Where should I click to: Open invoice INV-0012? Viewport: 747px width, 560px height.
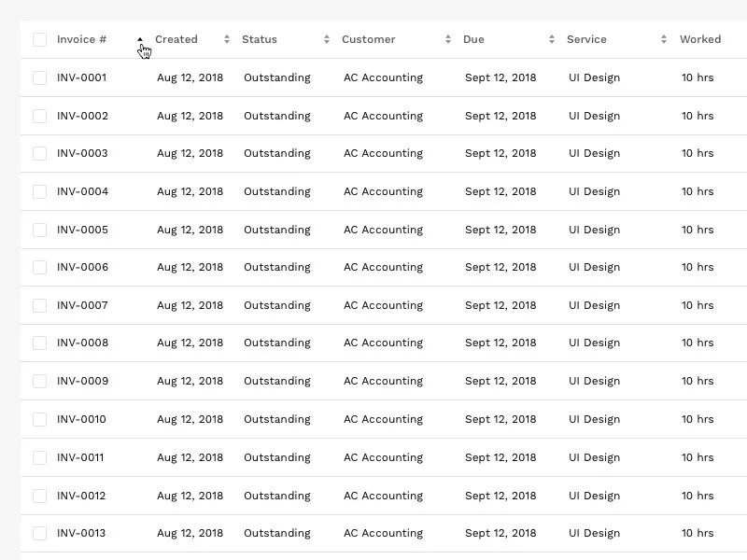[81, 496]
